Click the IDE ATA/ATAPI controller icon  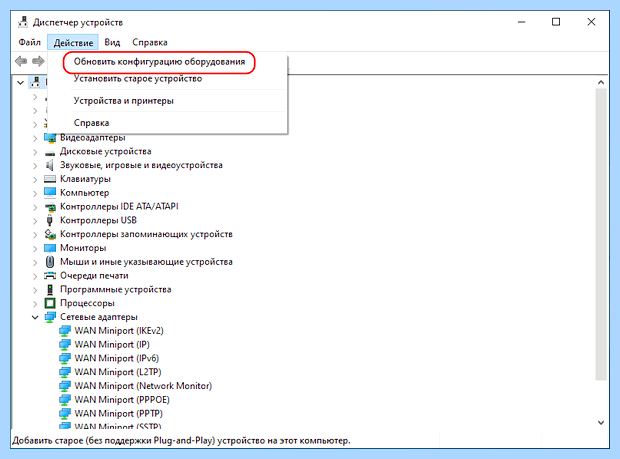50,207
